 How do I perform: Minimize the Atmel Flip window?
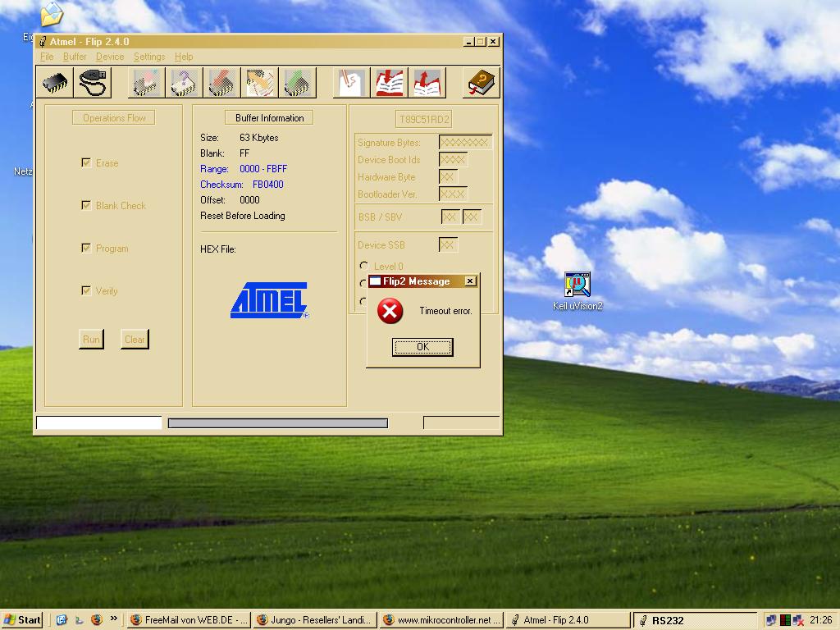coord(468,41)
